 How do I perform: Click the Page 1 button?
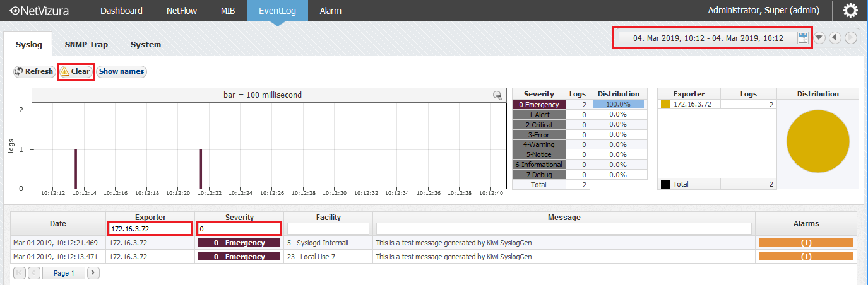point(64,273)
